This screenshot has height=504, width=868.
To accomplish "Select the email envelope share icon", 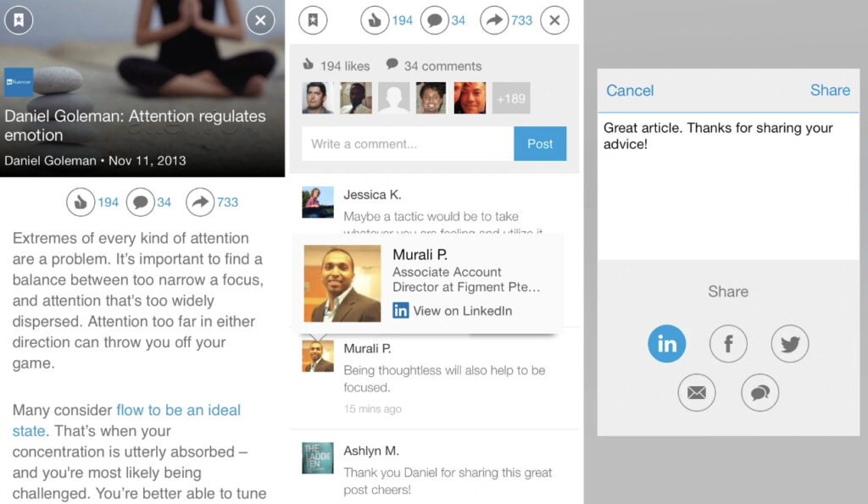I will click(697, 393).
